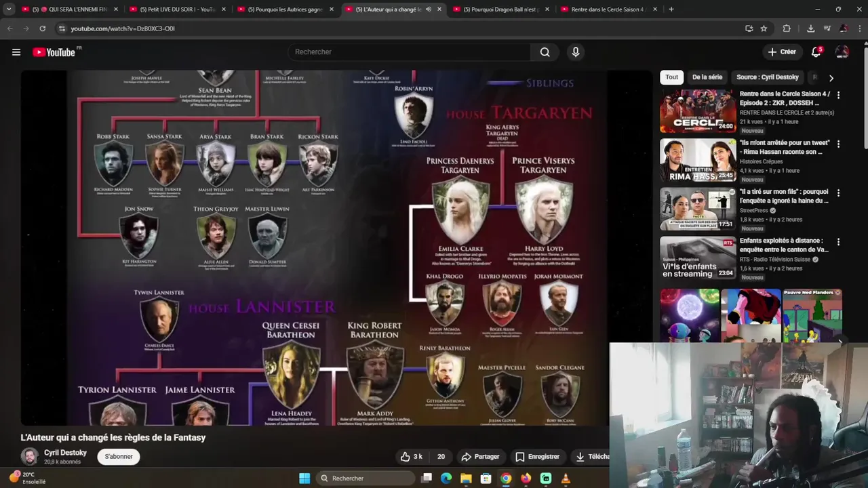Image resolution: width=868 pixels, height=488 pixels.
Task: Open options for the Rentre dans le Cercle video
Action: [838, 96]
